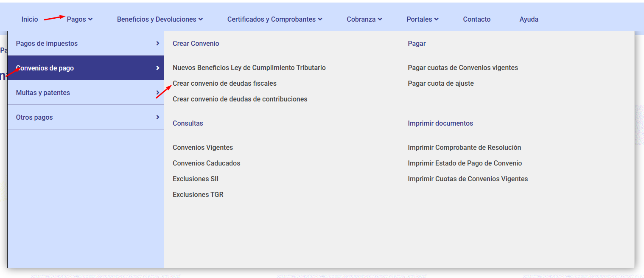Open Nuevos Beneficios Ley de Cumplimiento Tributario
The height and width of the screenshot is (278, 644).
coord(249,67)
